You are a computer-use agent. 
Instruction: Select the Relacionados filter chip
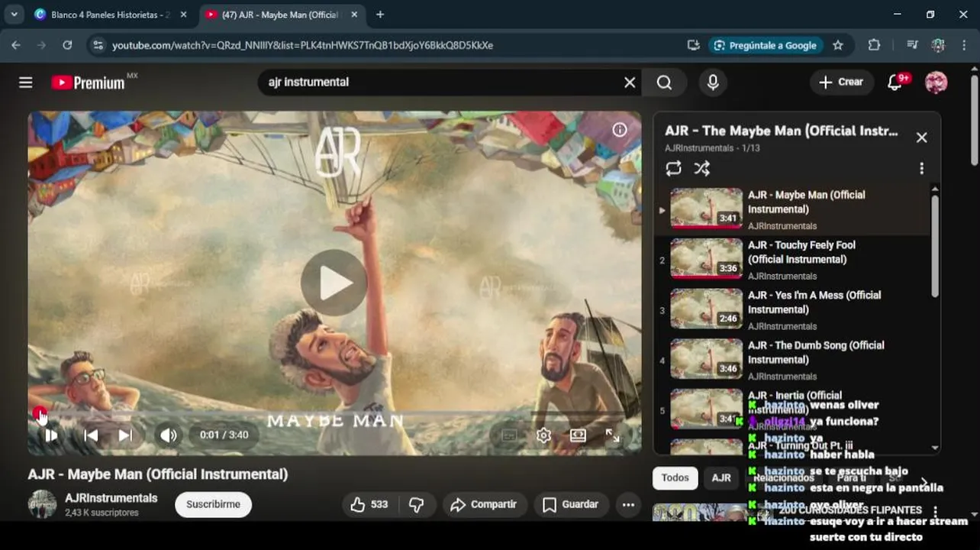tap(784, 478)
